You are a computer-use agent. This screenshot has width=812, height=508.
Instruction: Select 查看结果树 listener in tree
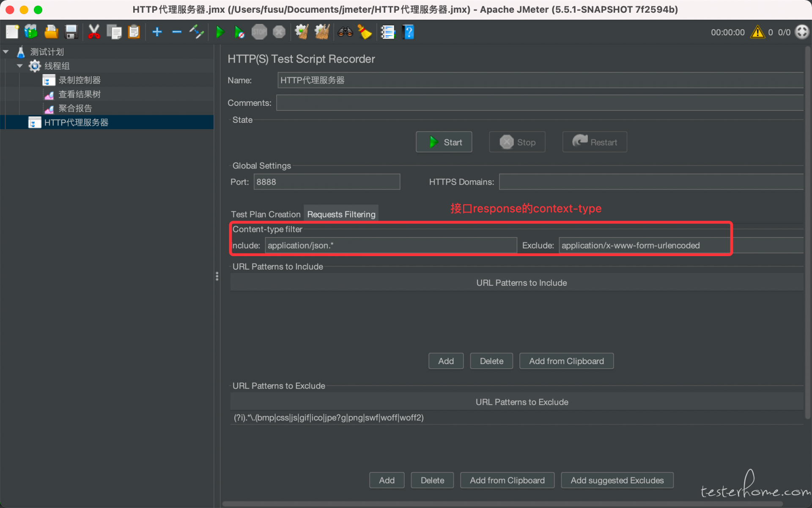click(x=80, y=94)
